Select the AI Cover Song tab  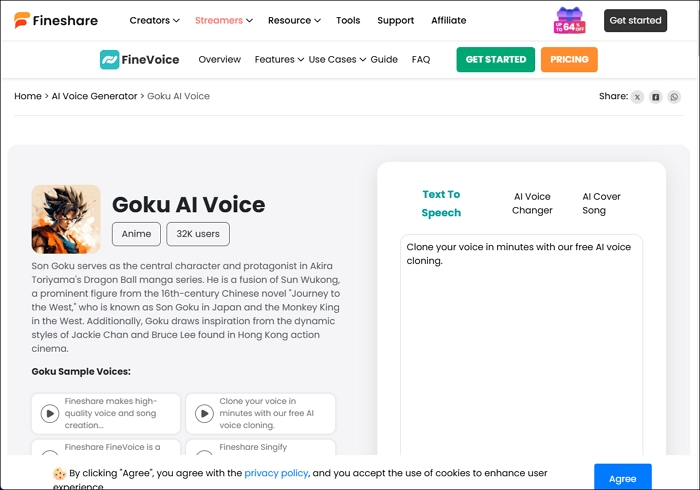(x=601, y=204)
